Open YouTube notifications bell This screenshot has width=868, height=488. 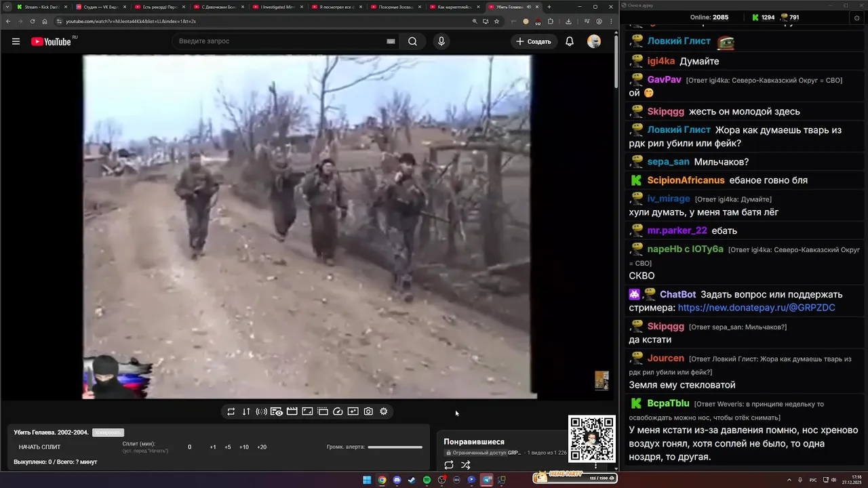click(x=570, y=41)
